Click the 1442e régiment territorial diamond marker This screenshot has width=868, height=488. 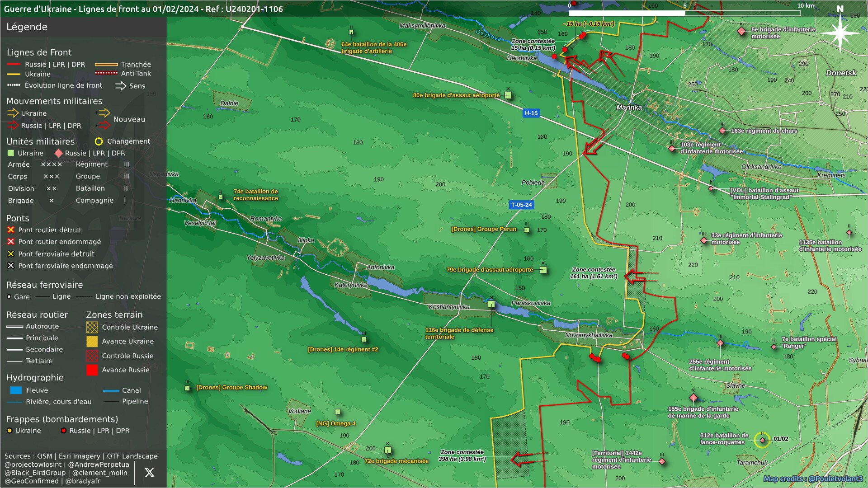point(662,461)
